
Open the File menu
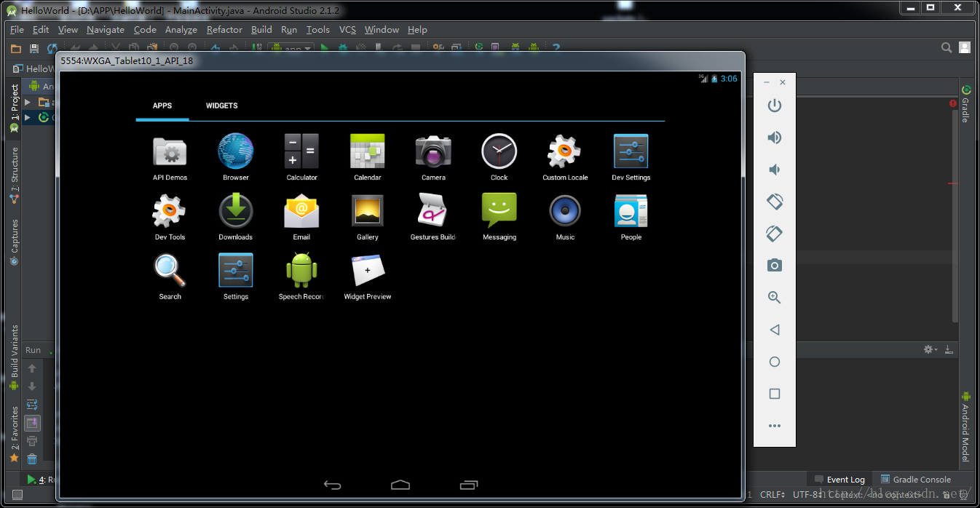17,30
